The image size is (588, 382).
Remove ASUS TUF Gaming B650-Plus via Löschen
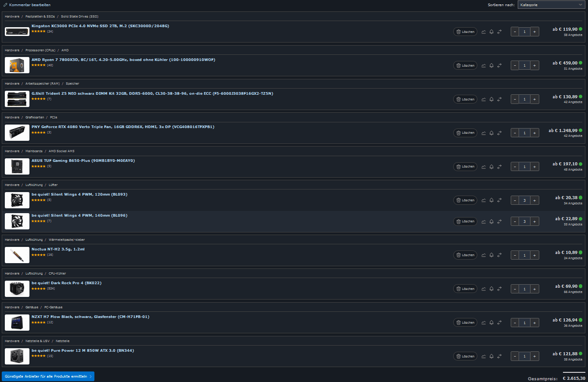click(465, 167)
